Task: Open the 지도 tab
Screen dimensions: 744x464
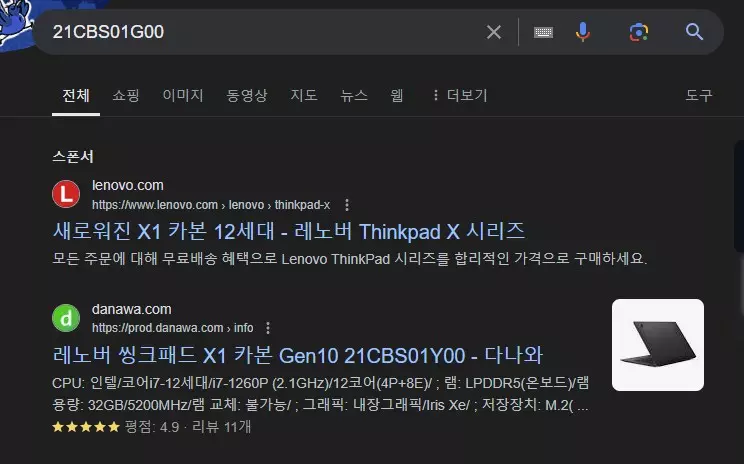Action: [304, 96]
